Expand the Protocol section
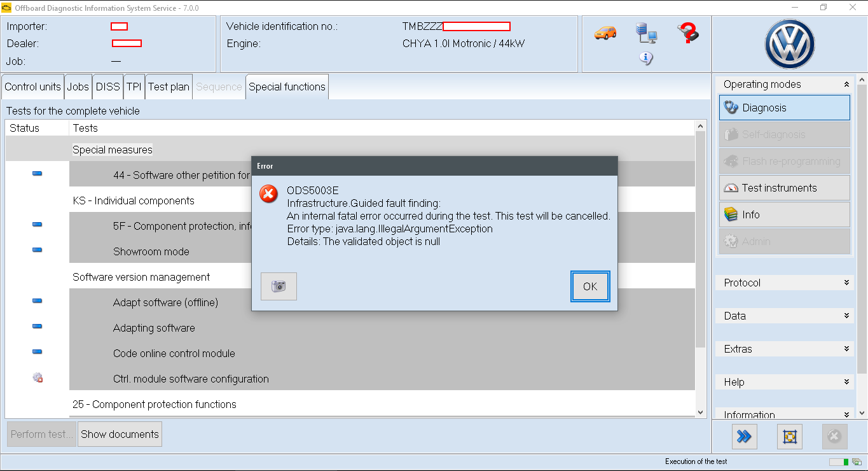 click(785, 283)
